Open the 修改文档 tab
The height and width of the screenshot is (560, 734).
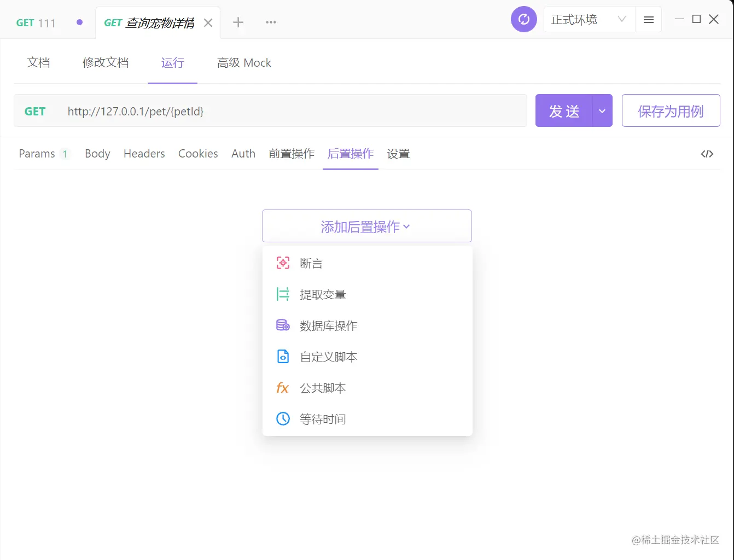pos(106,62)
